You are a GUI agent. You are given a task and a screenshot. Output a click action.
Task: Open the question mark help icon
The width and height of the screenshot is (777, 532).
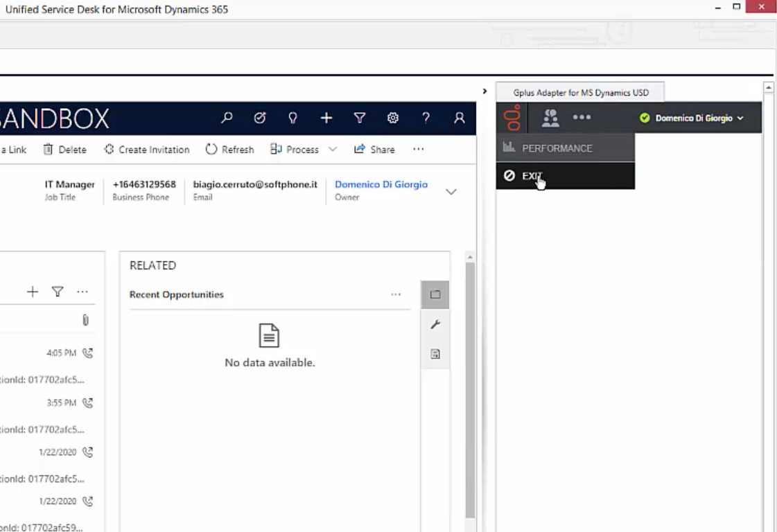point(426,118)
